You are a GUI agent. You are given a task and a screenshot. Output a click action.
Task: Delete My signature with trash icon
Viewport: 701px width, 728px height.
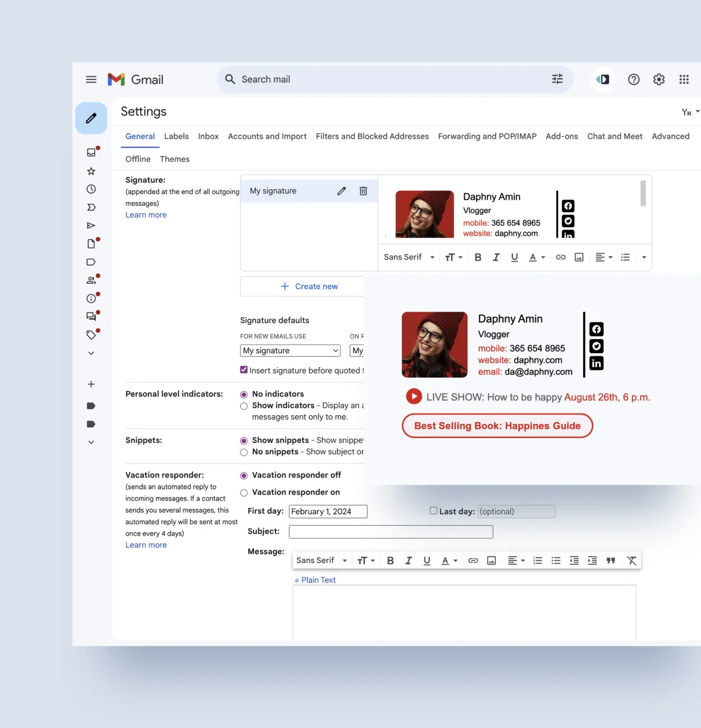(363, 191)
